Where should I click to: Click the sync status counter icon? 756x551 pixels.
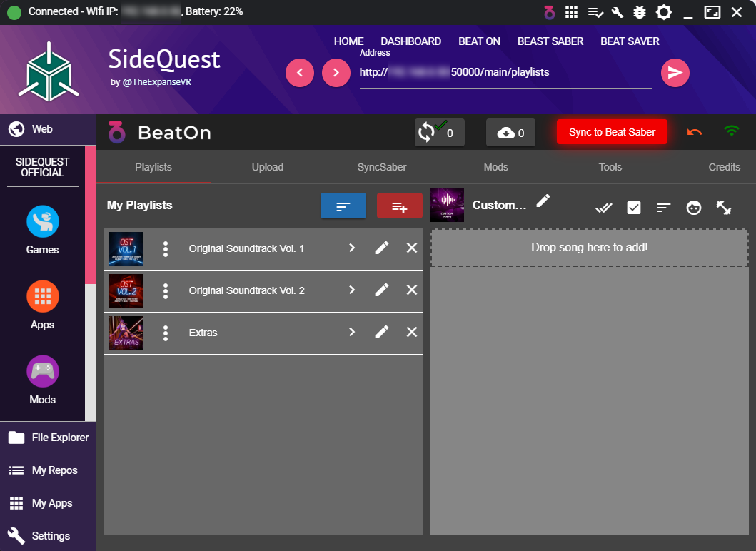(439, 132)
